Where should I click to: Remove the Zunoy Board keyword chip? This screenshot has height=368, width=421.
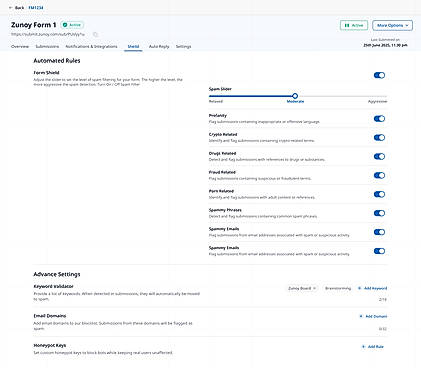click(x=315, y=288)
